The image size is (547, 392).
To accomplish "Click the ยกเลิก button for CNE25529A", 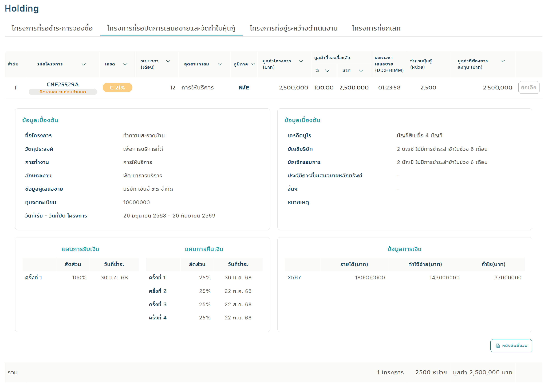I will click(x=529, y=88).
